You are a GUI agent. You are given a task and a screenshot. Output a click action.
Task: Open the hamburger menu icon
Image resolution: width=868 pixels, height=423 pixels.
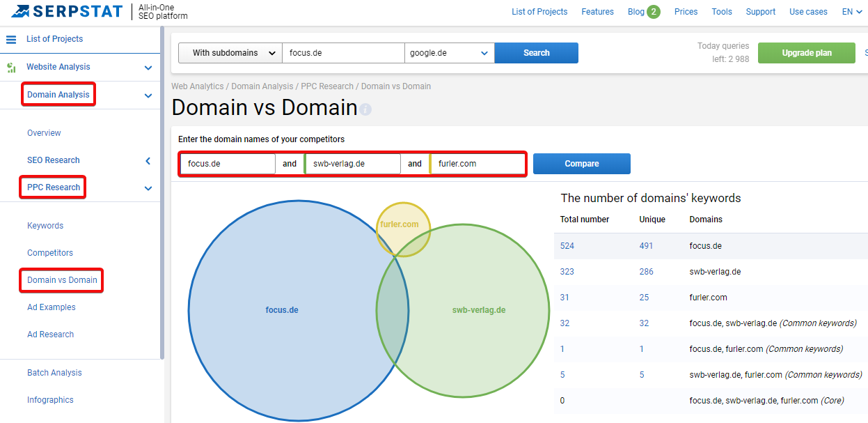click(x=11, y=39)
